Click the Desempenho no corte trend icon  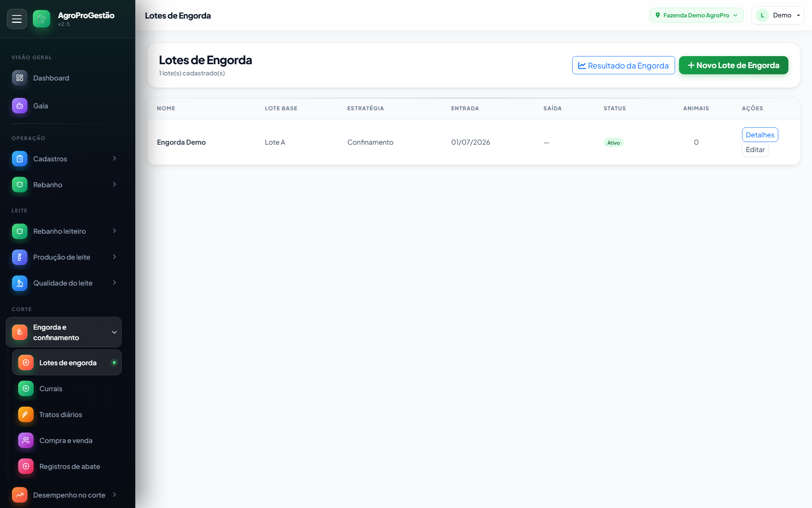pos(20,495)
